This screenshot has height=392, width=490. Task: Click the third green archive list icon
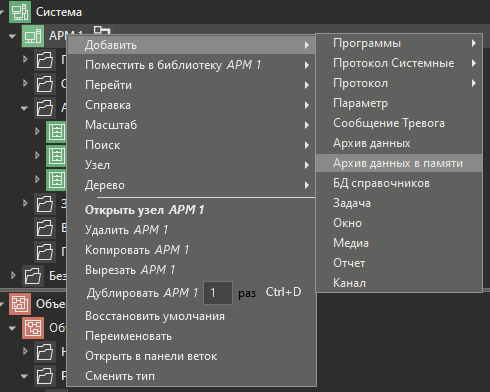coord(56,180)
